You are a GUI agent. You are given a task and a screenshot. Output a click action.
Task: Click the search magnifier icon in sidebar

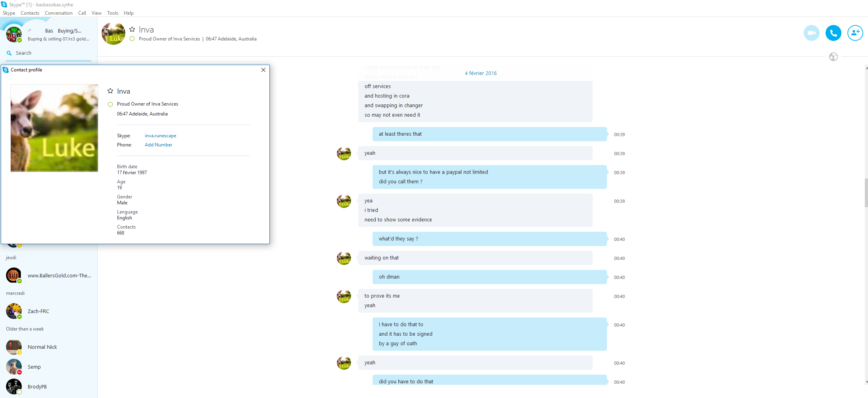coord(9,53)
